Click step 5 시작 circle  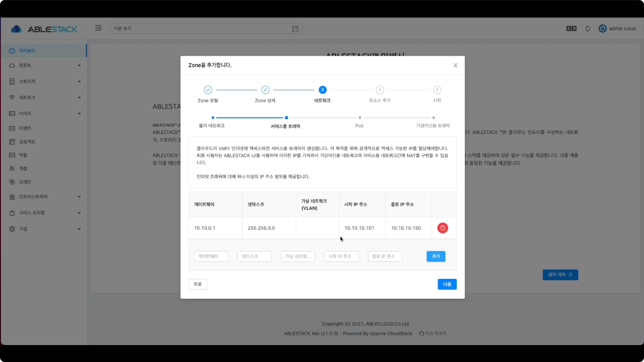pyautogui.click(x=437, y=90)
